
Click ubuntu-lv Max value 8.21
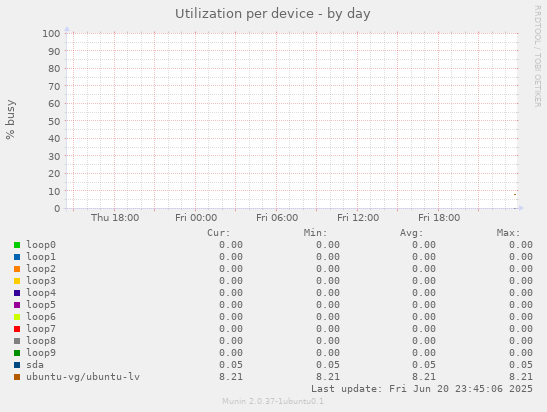click(521, 377)
